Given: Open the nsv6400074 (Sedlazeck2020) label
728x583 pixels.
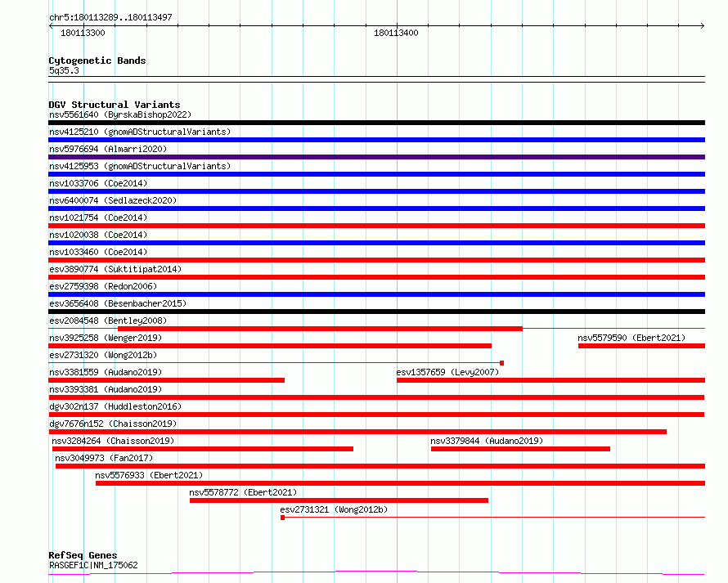Looking at the screenshot, I should pos(113,200).
